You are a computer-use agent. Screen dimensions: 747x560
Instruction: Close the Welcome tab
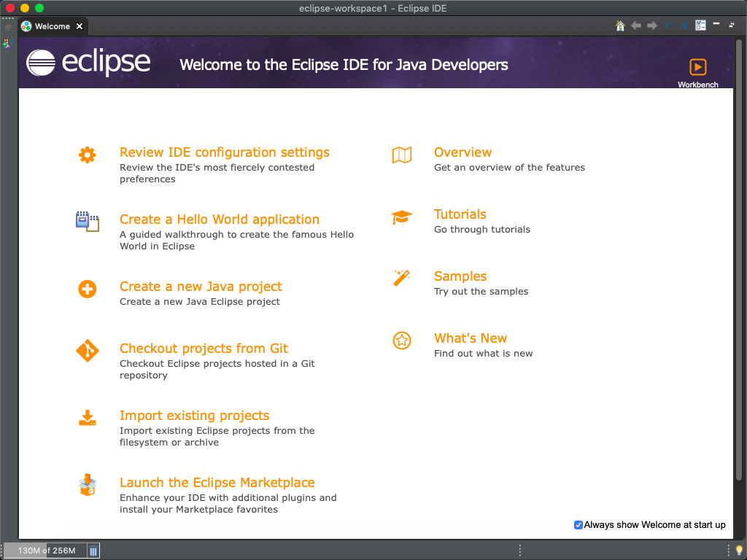pyautogui.click(x=80, y=26)
